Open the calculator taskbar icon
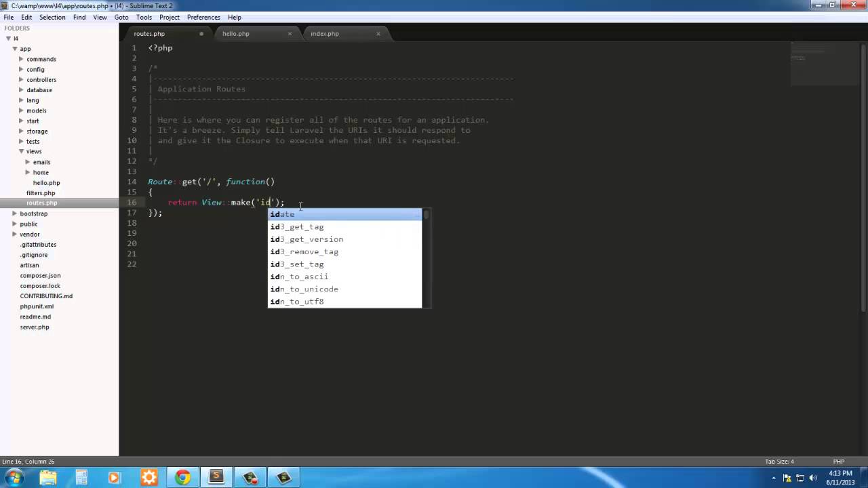Screen dimensions: 868x488 point(81,478)
